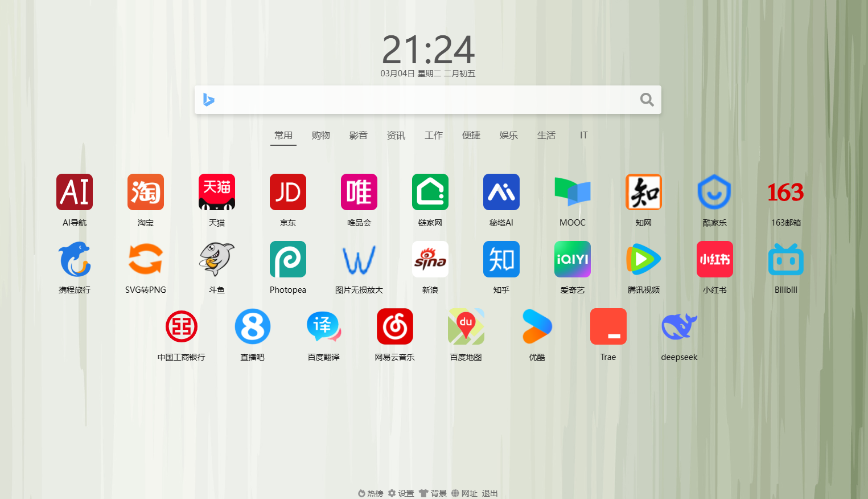Open the Trae shortcut icon
This screenshot has width=868, height=499.
point(608,326)
